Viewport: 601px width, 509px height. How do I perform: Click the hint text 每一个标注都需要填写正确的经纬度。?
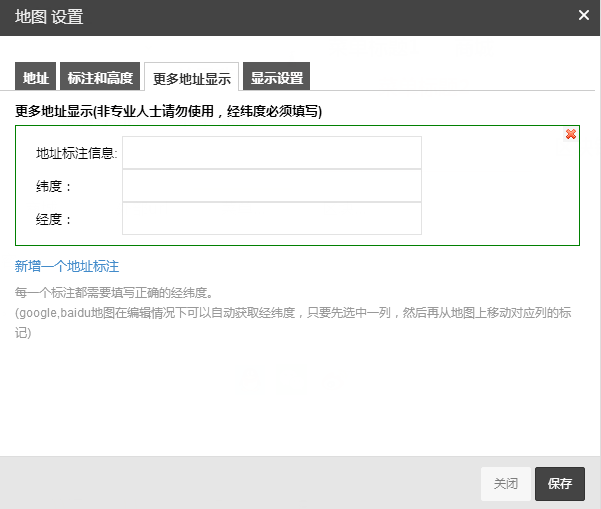pos(114,293)
